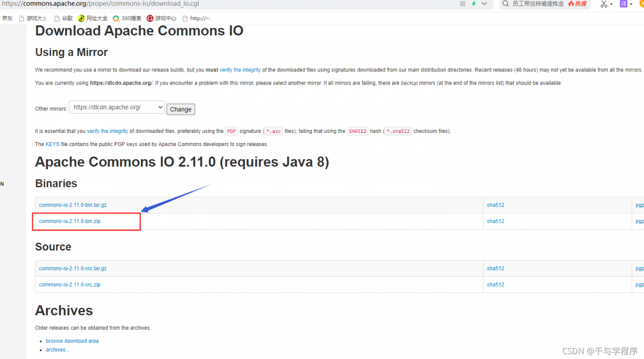Click the Change mirror button
This screenshot has height=359, width=644.
[181, 109]
